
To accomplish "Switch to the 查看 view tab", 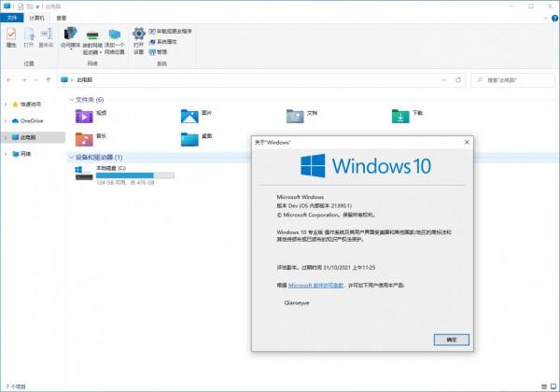I will (x=61, y=18).
